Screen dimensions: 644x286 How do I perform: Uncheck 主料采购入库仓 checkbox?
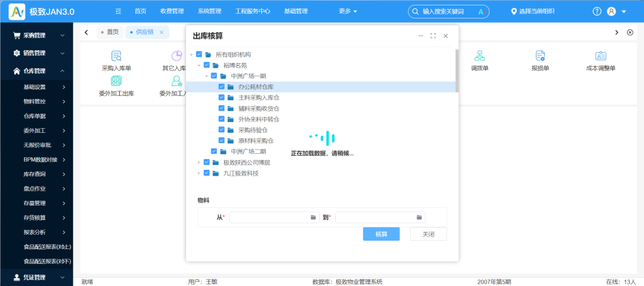coord(221,97)
